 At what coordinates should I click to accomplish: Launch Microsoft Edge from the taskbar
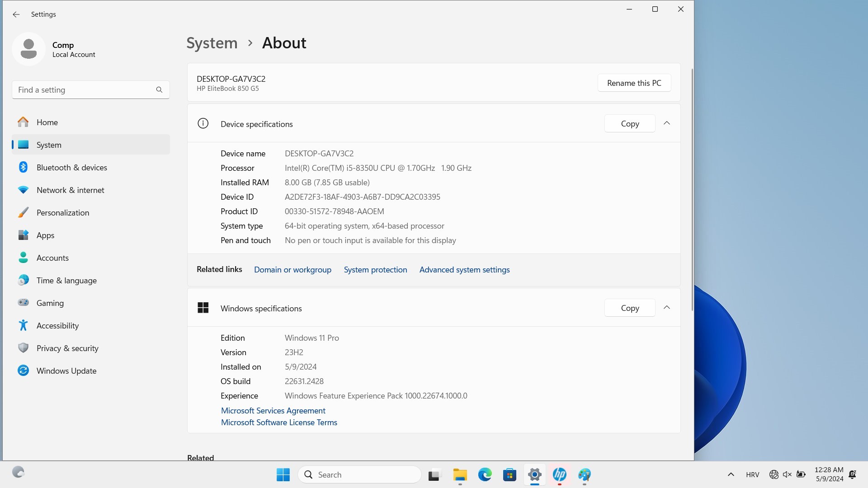[x=485, y=474]
